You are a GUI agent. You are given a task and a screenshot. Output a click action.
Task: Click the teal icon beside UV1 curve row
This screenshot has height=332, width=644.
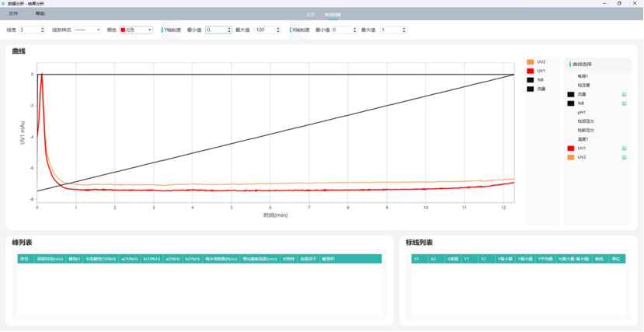click(x=624, y=149)
